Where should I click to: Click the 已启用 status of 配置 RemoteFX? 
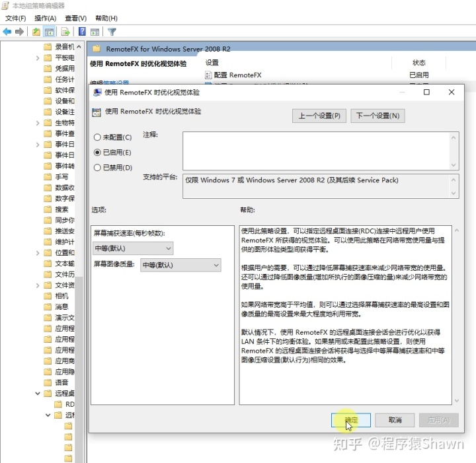tap(419, 75)
